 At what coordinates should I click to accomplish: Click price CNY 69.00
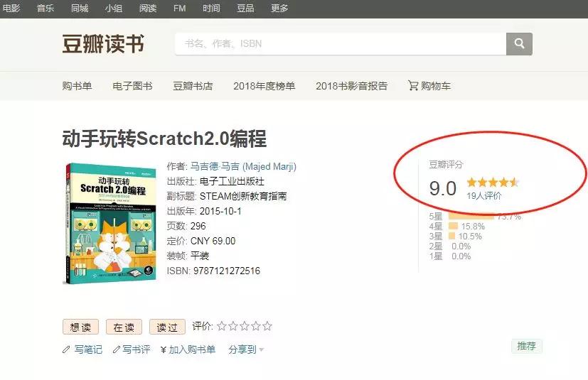[213, 241]
